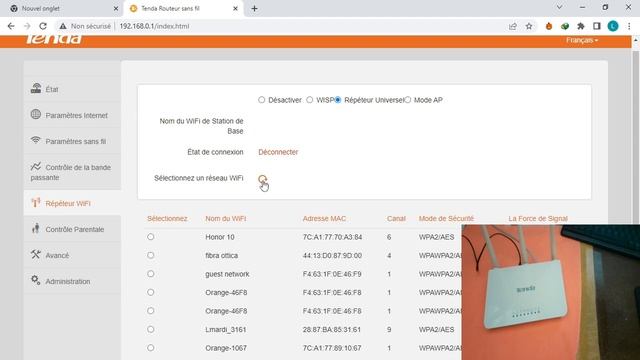Click the Administration gears icon
Image resolution: width=640 pixels, height=360 pixels.
(36, 280)
